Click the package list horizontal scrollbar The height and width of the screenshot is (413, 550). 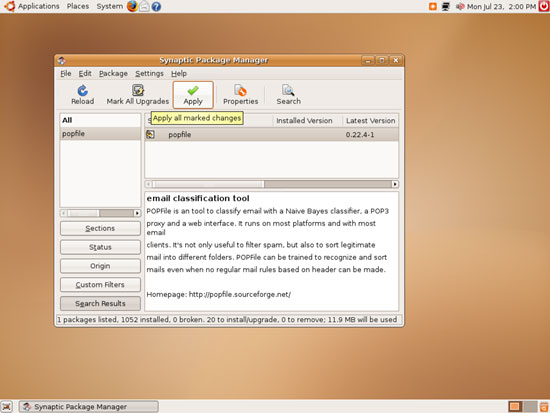click(x=272, y=184)
